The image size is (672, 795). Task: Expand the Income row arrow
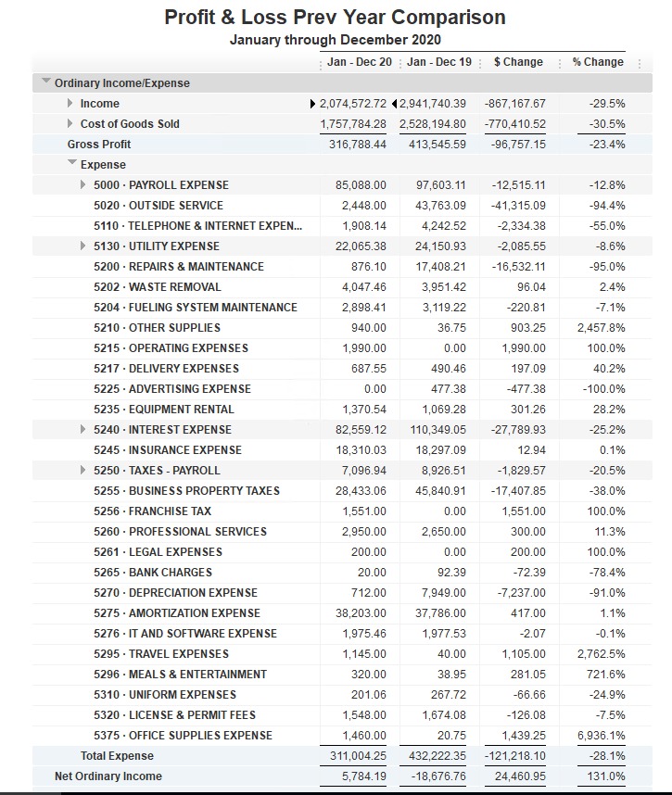tap(70, 104)
